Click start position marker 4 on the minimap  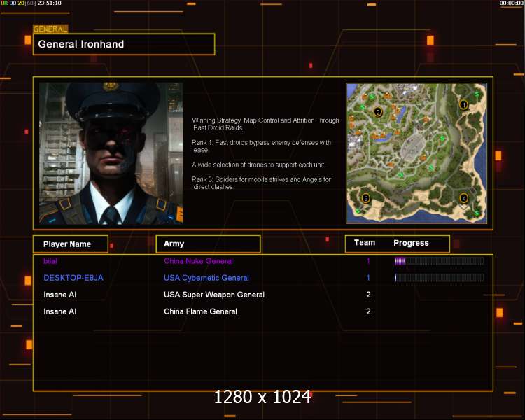point(463,198)
